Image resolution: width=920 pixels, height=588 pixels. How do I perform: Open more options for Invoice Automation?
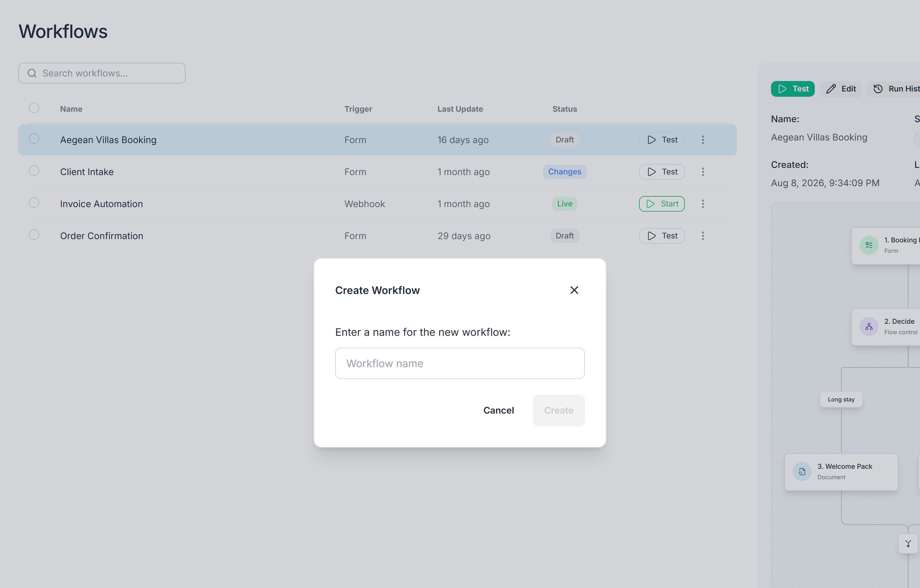point(703,204)
